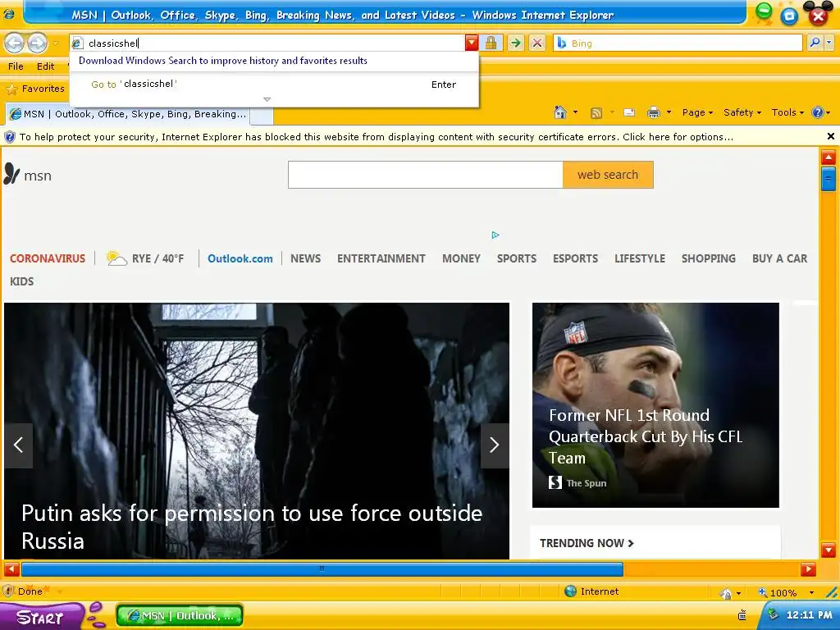Click the padlock security icon
Screen dimensions: 840x630
point(491,43)
